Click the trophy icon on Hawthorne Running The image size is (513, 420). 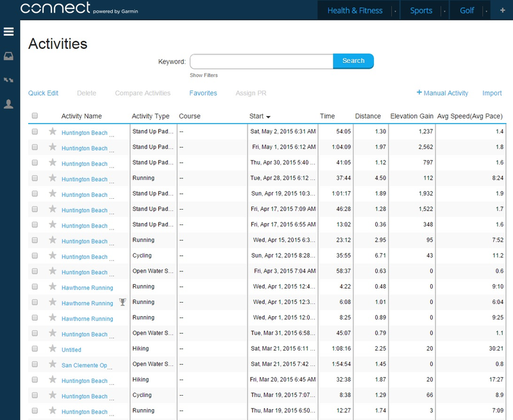(122, 302)
